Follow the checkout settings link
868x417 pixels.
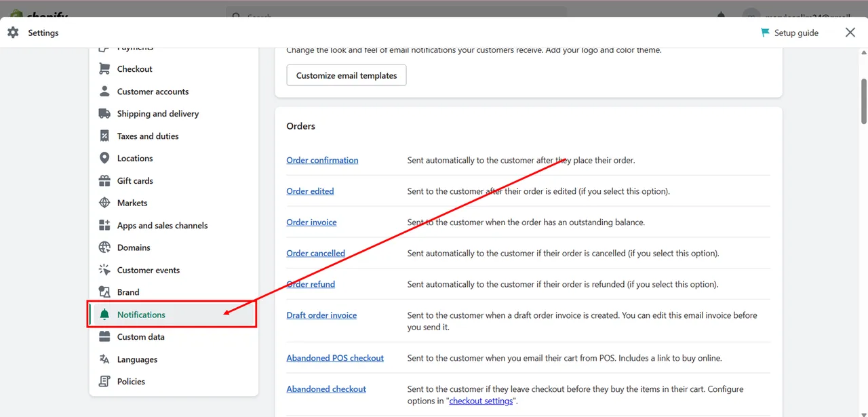click(481, 401)
